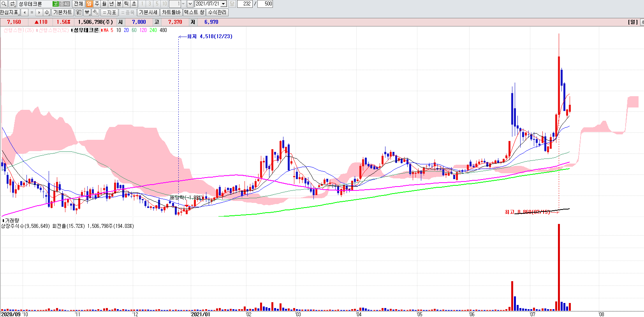Click the MA 480 legend label
The width and height of the screenshot is (644, 317).
coord(163,30)
